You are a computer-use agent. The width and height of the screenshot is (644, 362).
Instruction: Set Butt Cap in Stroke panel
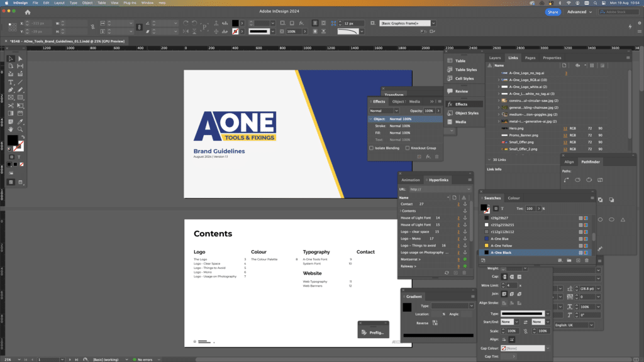point(504,277)
